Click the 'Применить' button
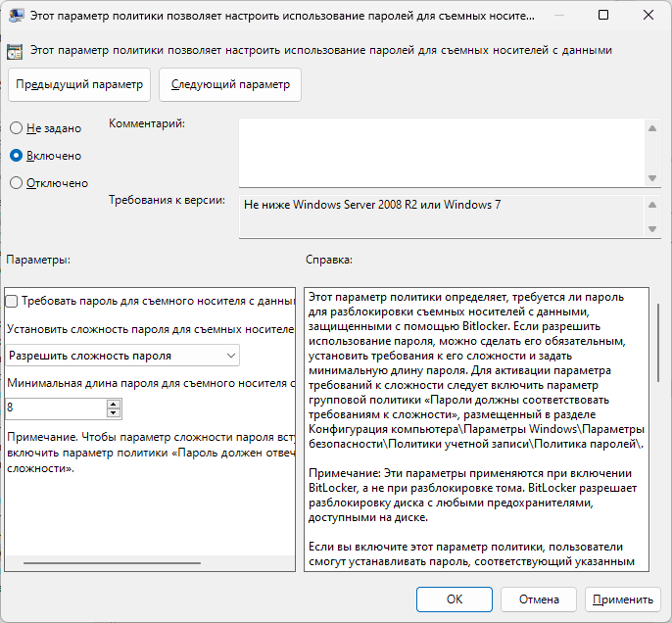Screen dimensions: 672x623 [623, 599]
